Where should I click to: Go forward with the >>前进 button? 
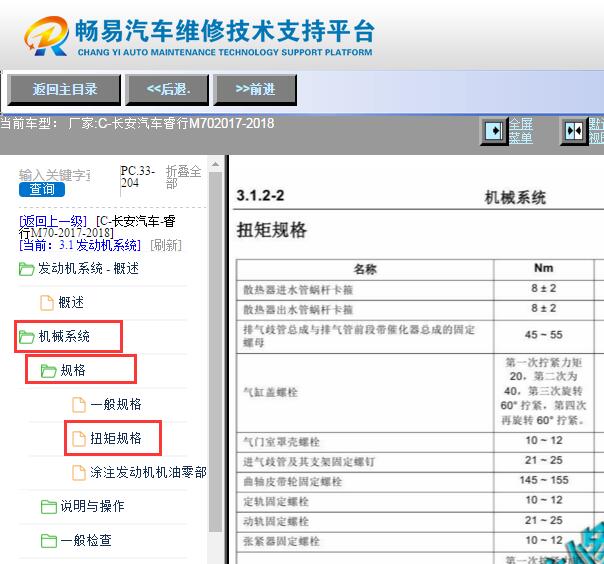click(255, 90)
